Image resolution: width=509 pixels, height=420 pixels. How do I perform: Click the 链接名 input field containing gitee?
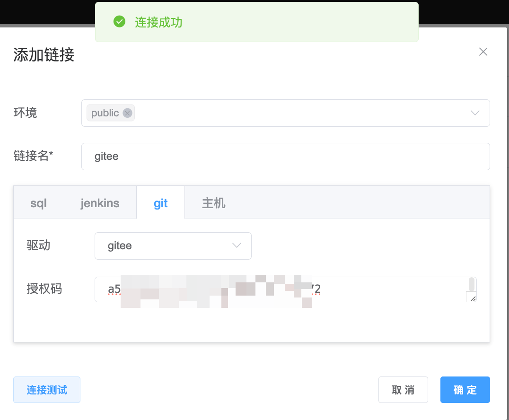click(285, 157)
